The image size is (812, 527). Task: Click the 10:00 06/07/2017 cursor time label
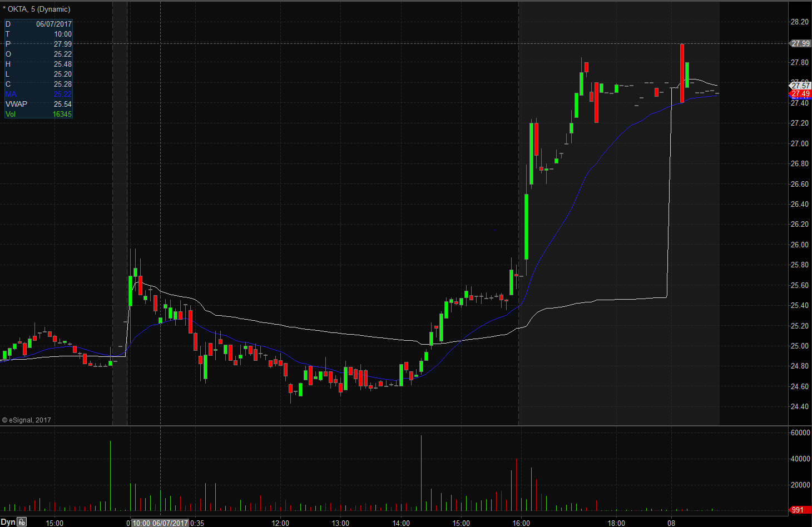[x=160, y=523]
